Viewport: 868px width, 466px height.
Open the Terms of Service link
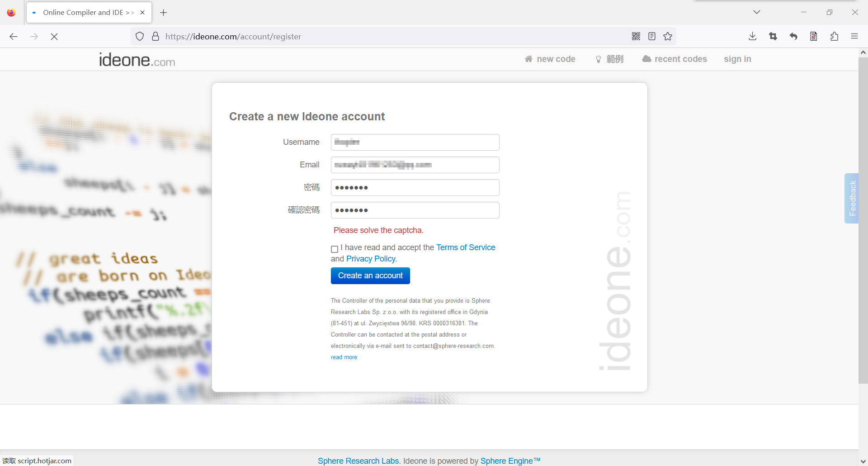click(466, 247)
